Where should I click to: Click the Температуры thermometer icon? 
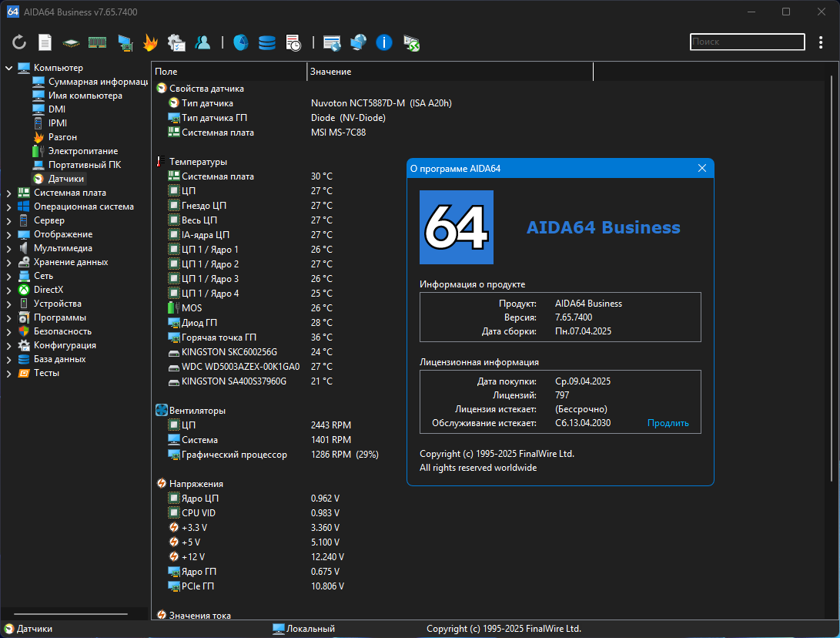pyautogui.click(x=161, y=161)
